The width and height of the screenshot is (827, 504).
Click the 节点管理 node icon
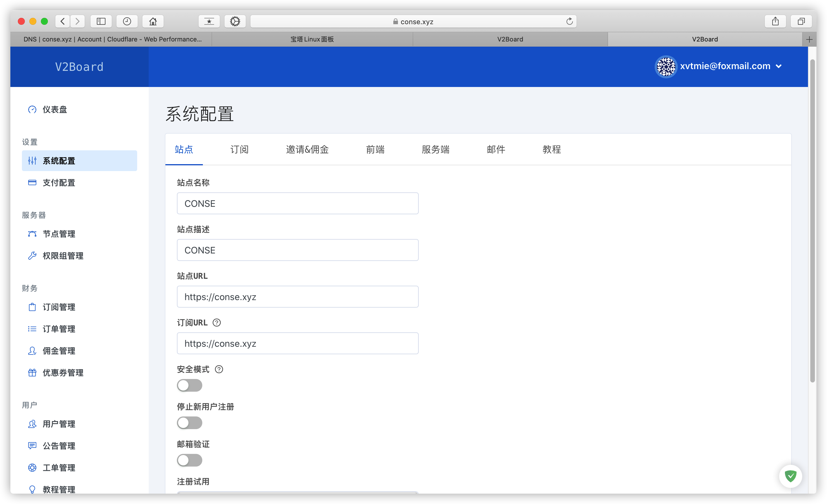point(32,234)
